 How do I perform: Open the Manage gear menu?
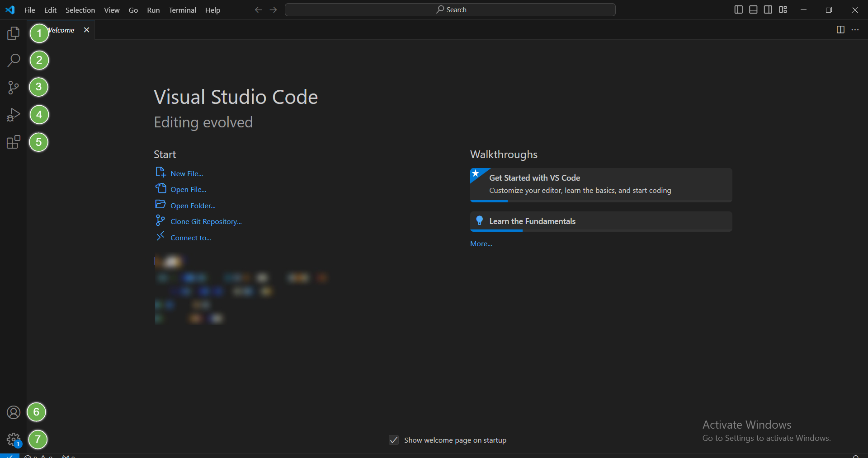14,439
